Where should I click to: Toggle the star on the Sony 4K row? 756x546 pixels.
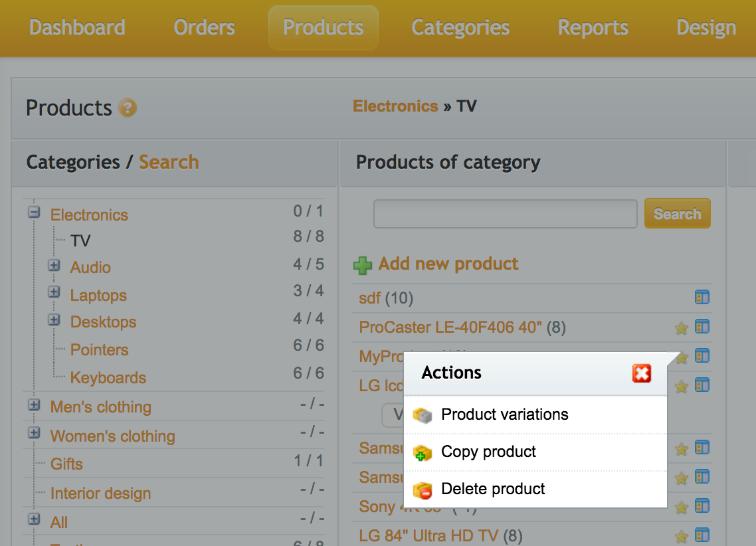(x=681, y=507)
